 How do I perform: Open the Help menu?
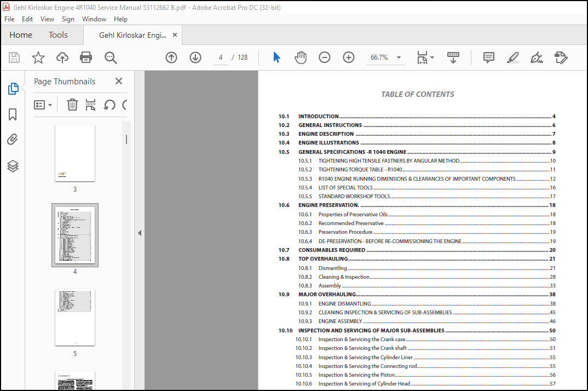point(120,19)
